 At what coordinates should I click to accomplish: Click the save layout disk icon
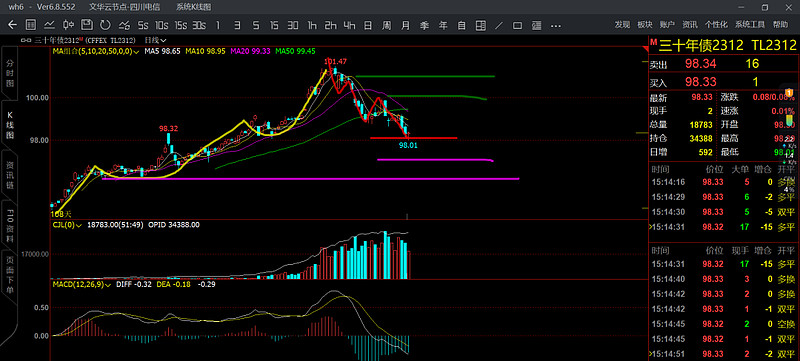click(87, 25)
